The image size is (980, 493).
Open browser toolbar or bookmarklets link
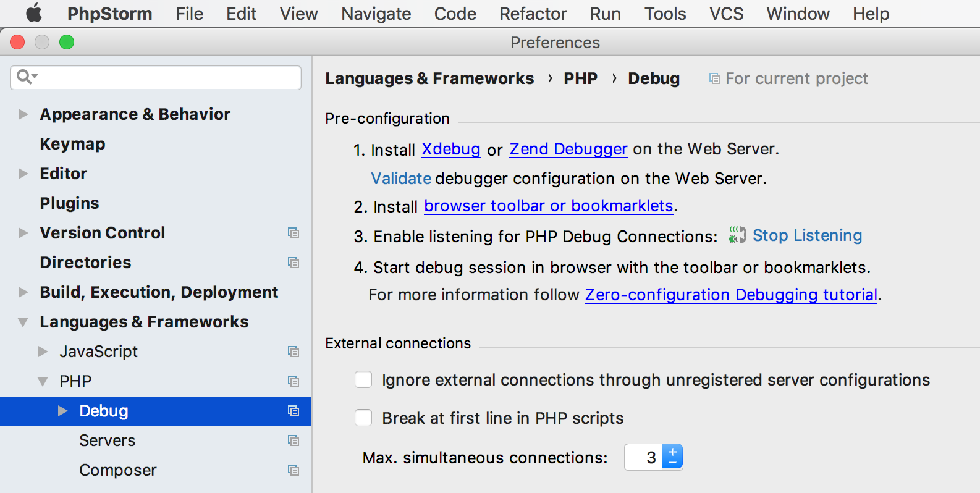(x=548, y=206)
